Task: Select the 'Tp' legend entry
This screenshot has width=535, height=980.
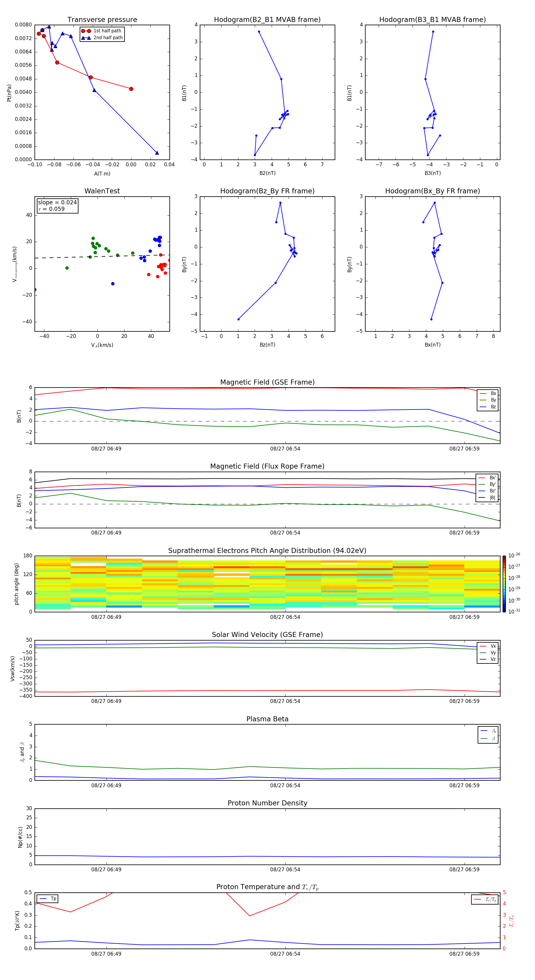Action: click(48, 899)
